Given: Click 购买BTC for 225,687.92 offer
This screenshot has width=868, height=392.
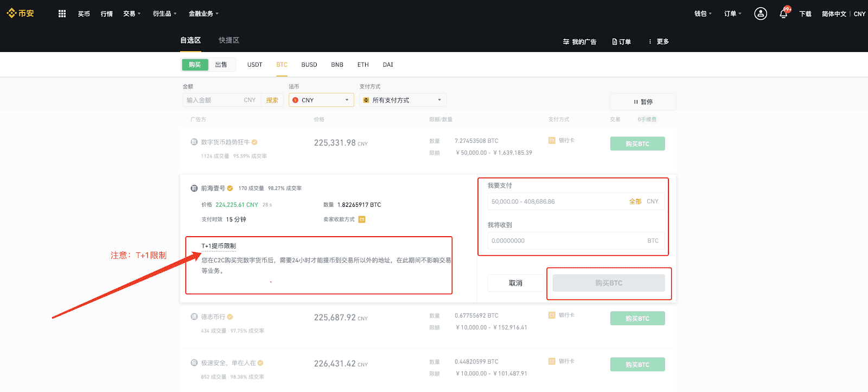Looking at the screenshot, I should (637, 319).
